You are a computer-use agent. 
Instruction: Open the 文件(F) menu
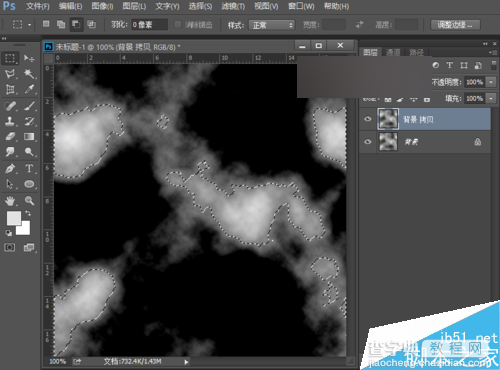pyautogui.click(x=38, y=6)
